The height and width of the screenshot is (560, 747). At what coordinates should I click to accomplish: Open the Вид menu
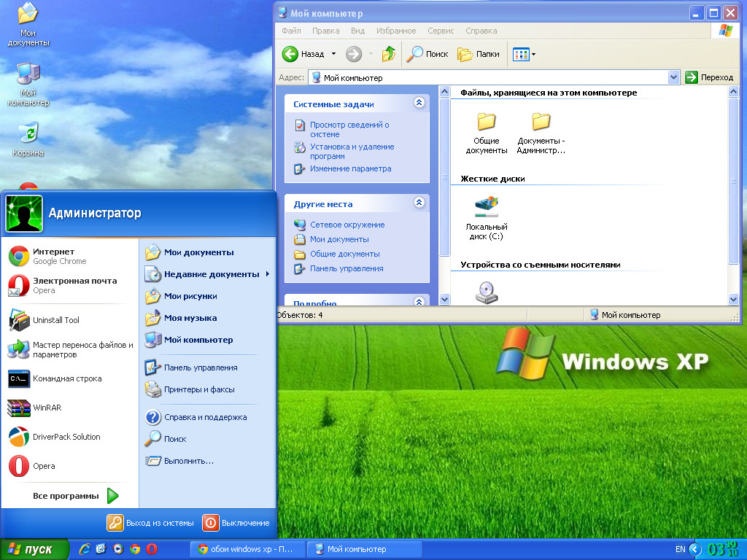(x=357, y=31)
